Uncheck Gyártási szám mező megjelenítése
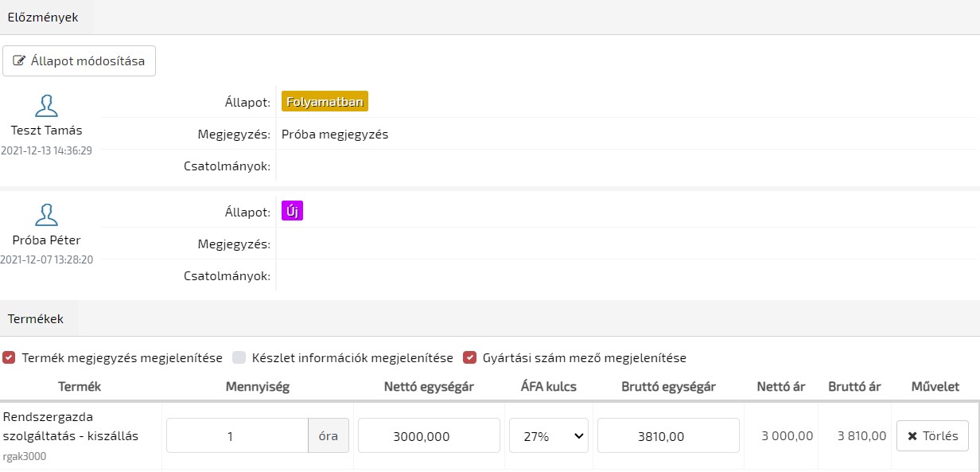Image resolution: width=980 pixels, height=472 pixels. pyautogui.click(x=469, y=358)
